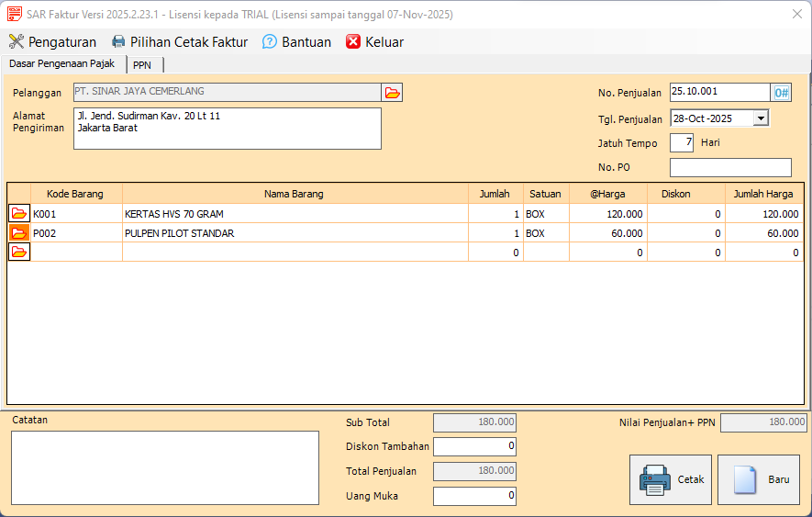Select the Diskon Tambahan field
812x517 pixels.
474,447
